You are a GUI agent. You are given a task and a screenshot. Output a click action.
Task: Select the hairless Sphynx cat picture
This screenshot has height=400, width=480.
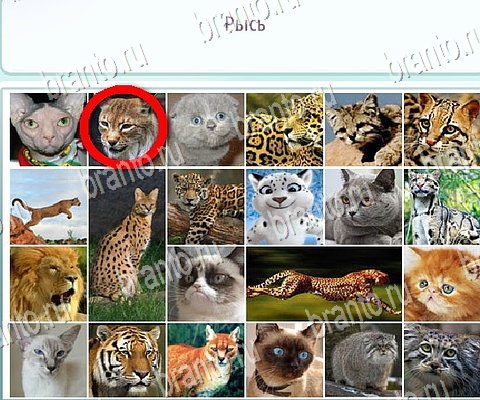(48, 129)
